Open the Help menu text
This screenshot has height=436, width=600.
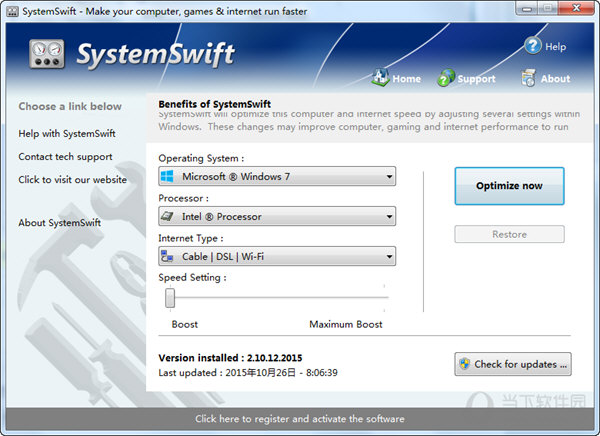point(556,47)
